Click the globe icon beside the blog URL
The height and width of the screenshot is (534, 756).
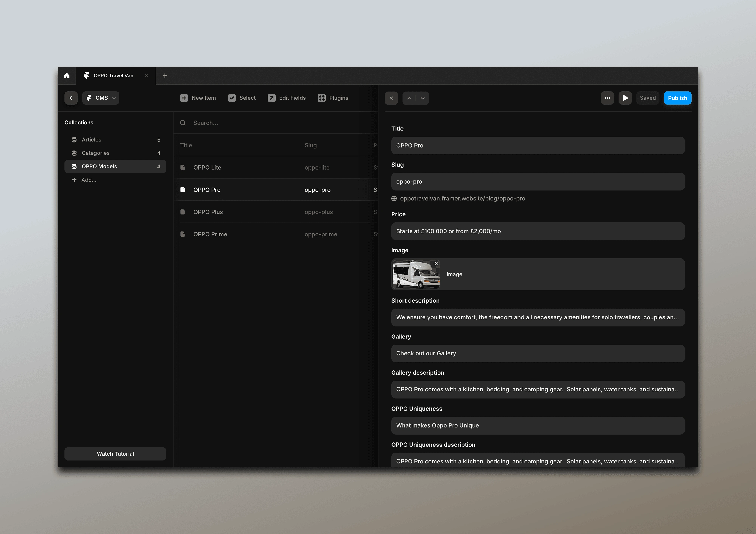394,198
